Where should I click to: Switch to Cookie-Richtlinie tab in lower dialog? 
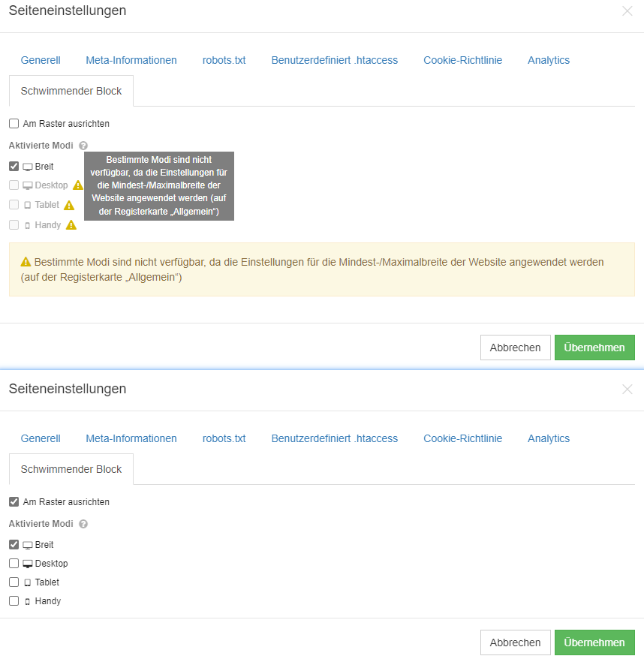tap(463, 438)
